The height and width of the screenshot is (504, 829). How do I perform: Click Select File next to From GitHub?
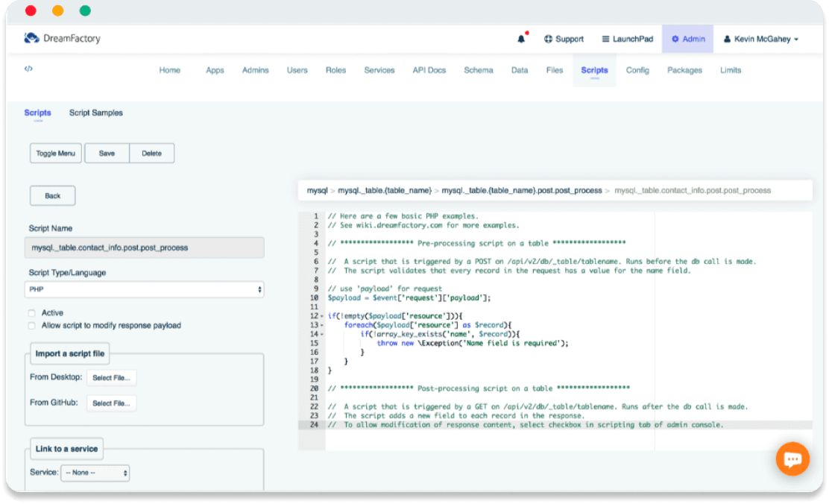click(x=111, y=403)
